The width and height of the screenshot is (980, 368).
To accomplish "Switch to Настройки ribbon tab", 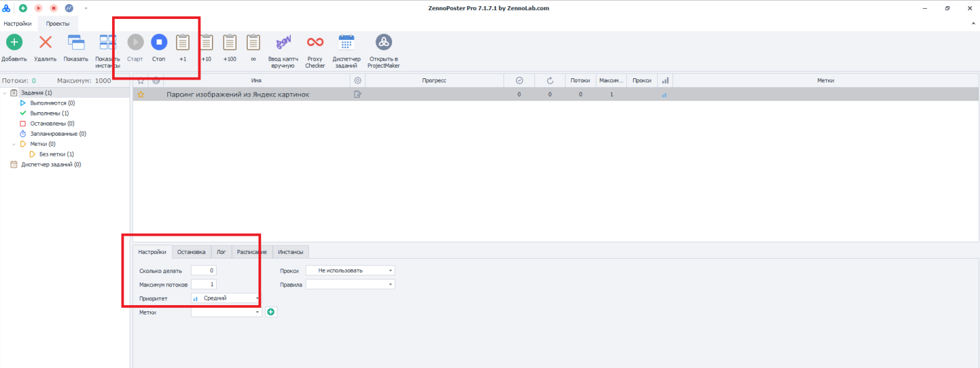I will click(x=18, y=24).
